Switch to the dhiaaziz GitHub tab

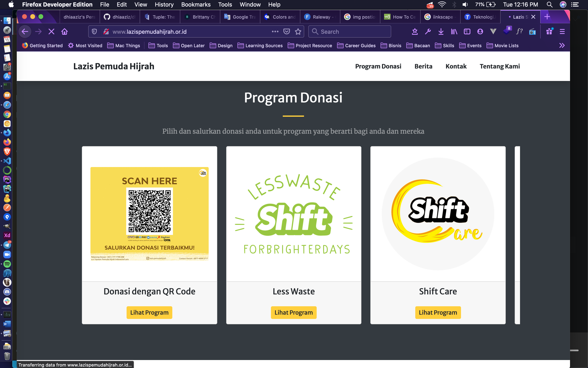pyautogui.click(x=120, y=17)
